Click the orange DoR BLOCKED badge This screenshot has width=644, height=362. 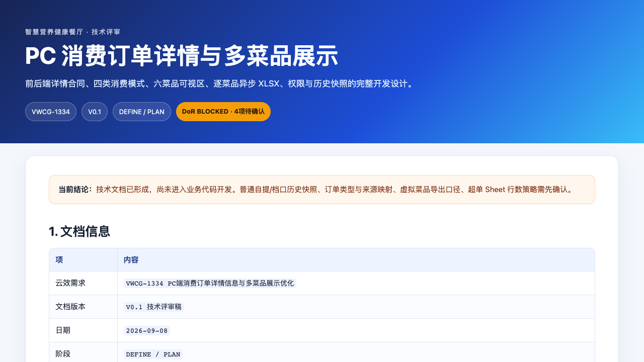(223, 112)
